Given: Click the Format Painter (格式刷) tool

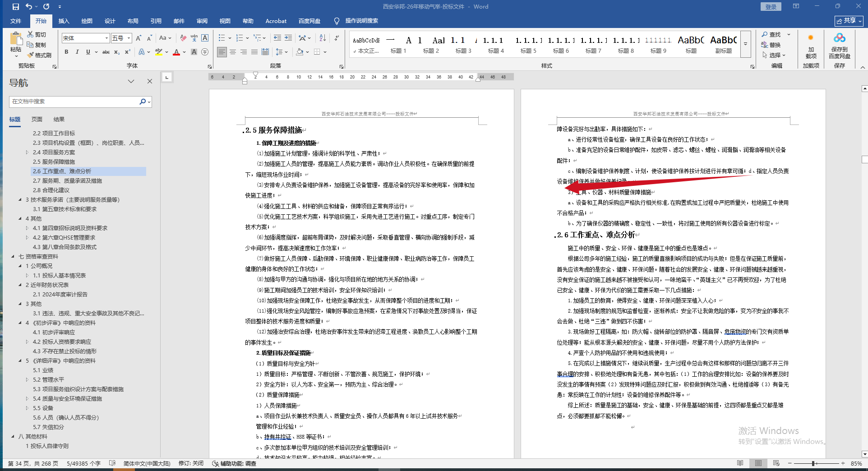Looking at the screenshot, I should tap(39, 55).
